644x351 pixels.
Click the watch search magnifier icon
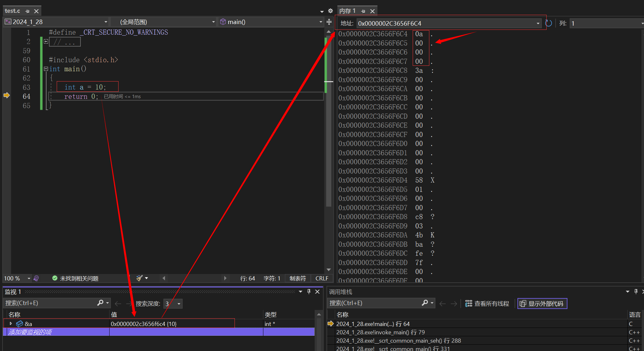click(x=100, y=303)
